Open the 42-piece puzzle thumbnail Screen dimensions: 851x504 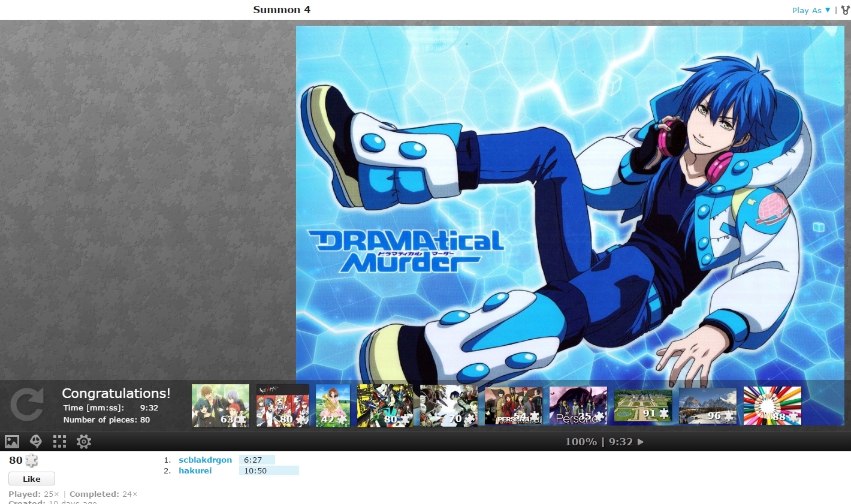[x=333, y=406]
